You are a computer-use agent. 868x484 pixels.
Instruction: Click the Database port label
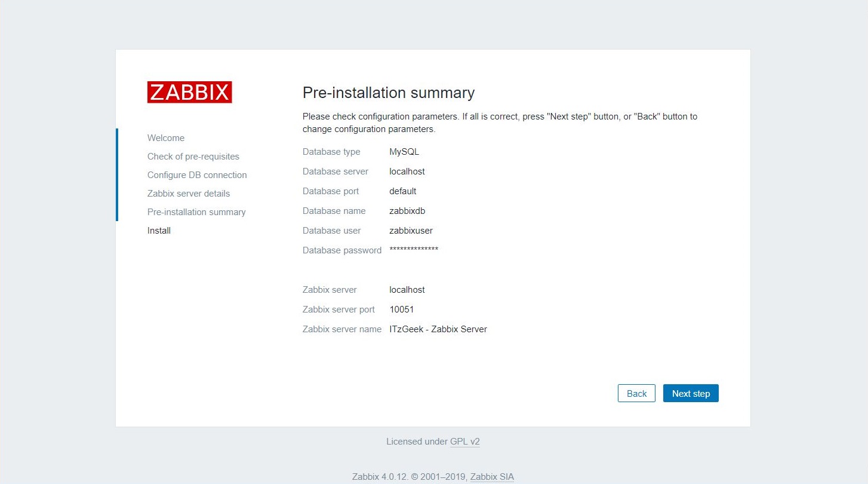click(x=331, y=191)
